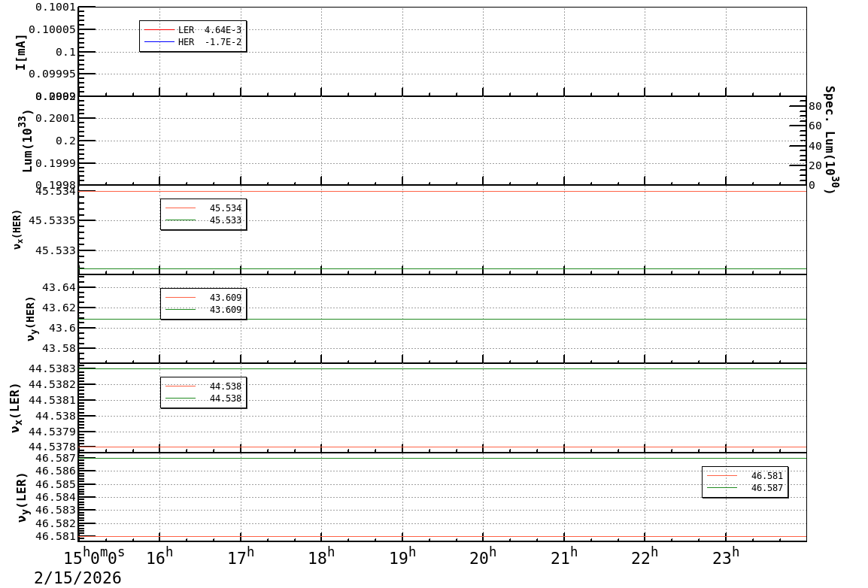Select the νx(LER) axis label
Image resolution: width=868 pixels, height=588 pixels.
(x=16, y=408)
